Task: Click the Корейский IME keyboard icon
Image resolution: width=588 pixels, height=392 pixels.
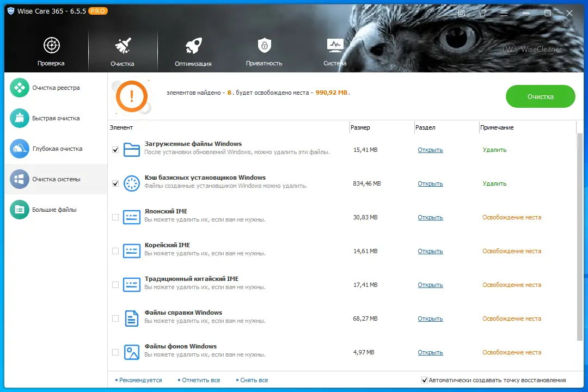Action: click(x=132, y=251)
